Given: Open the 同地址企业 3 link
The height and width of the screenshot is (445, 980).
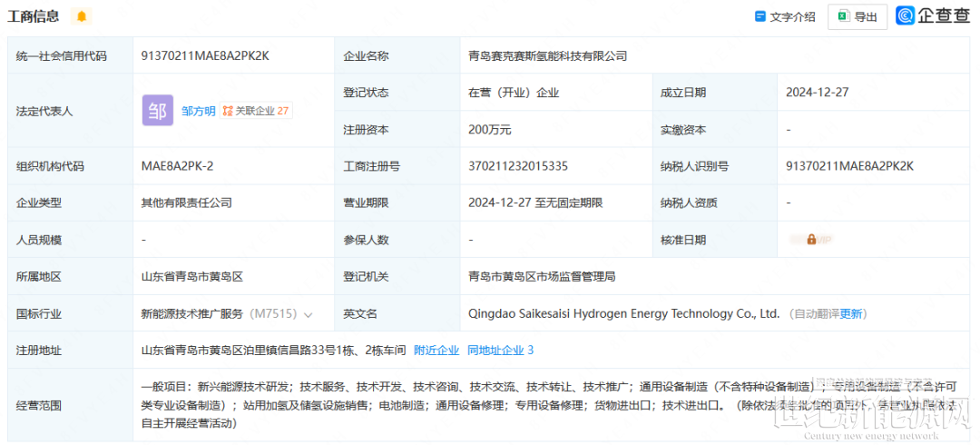Looking at the screenshot, I should (x=500, y=351).
